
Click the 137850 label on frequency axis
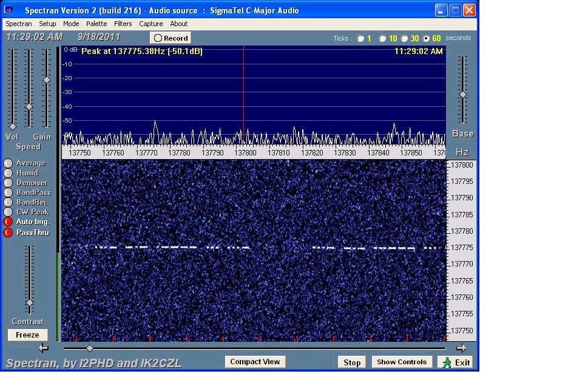click(411, 153)
